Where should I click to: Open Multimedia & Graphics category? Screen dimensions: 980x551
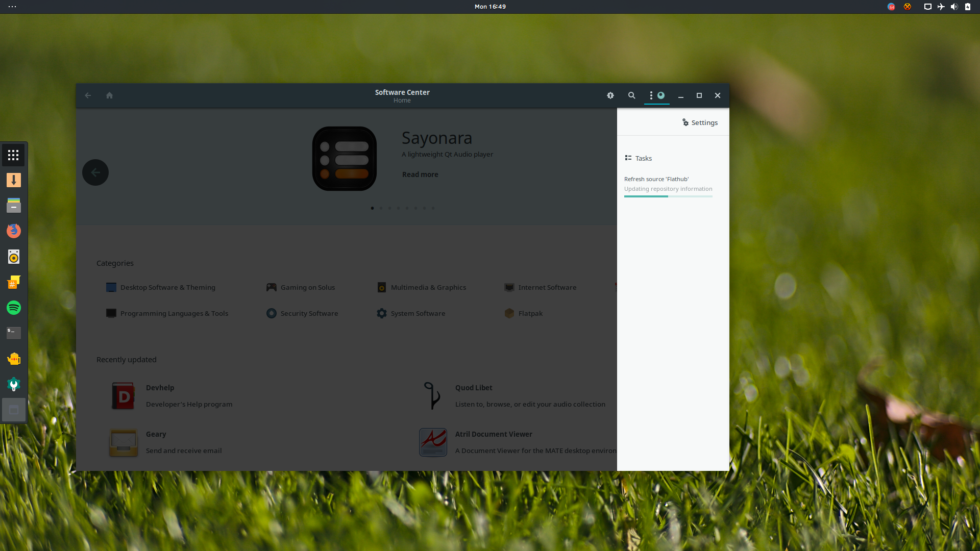coord(422,287)
